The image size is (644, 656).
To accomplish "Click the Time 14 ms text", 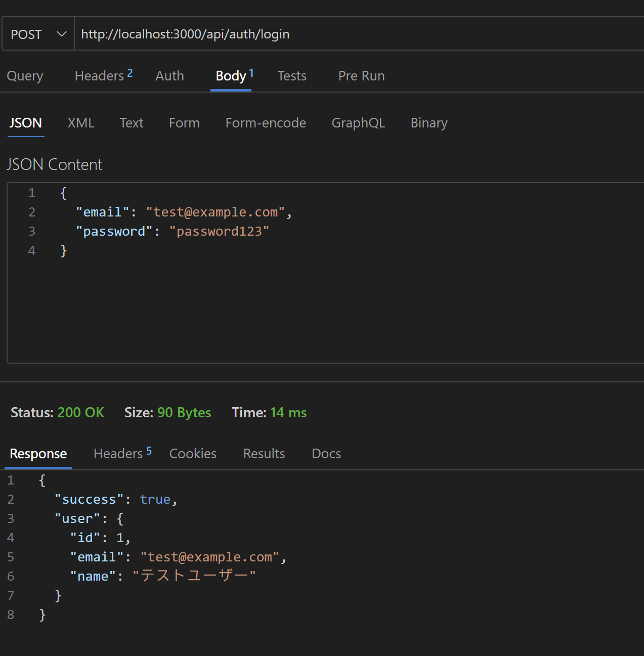I will click(x=269, y=413).
